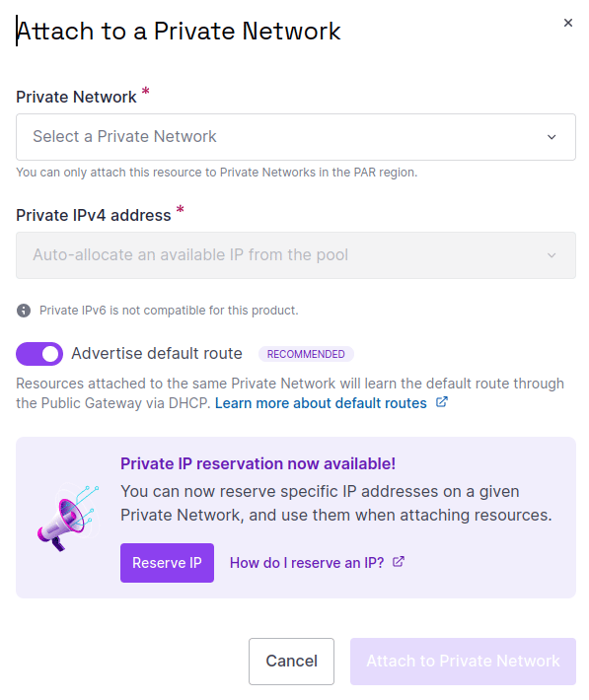The image size is (589, 700).
Task: Click the info icon beside Private IPv6 notice
Action: [24, 311]
